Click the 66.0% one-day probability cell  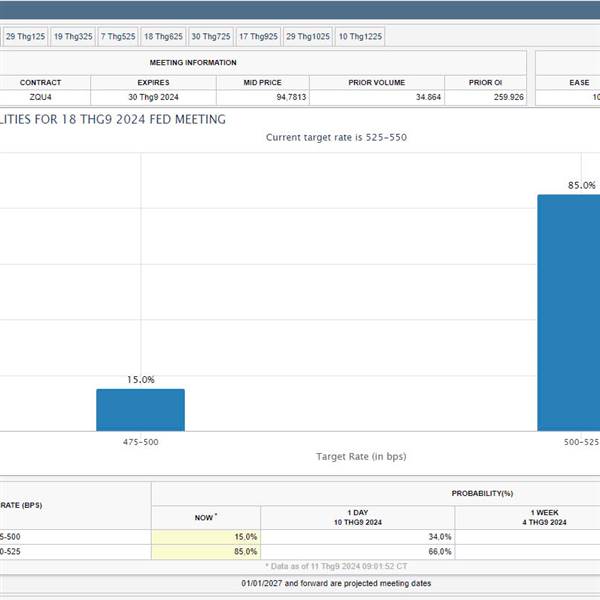[x=357, y=551]
